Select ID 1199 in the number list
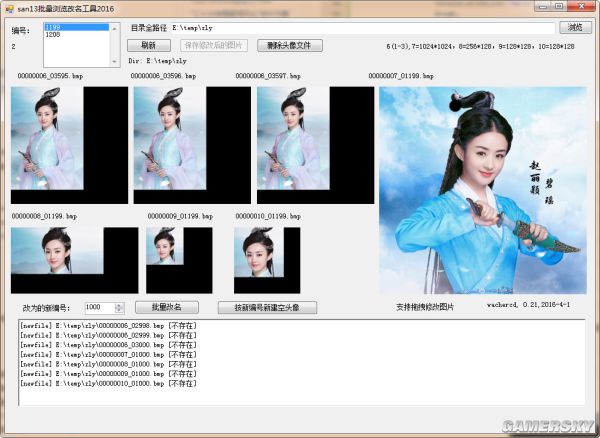 [77, 27]
